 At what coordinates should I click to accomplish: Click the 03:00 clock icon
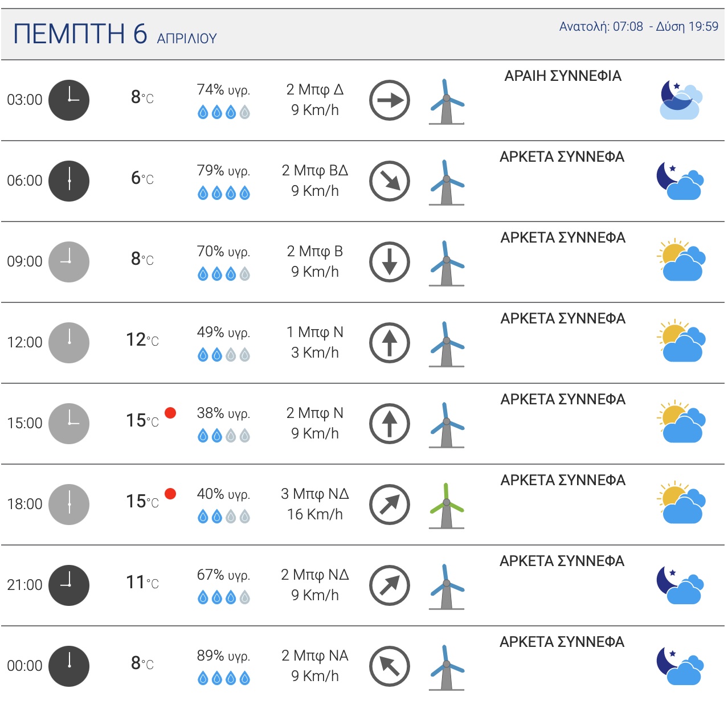pos(69,100)
